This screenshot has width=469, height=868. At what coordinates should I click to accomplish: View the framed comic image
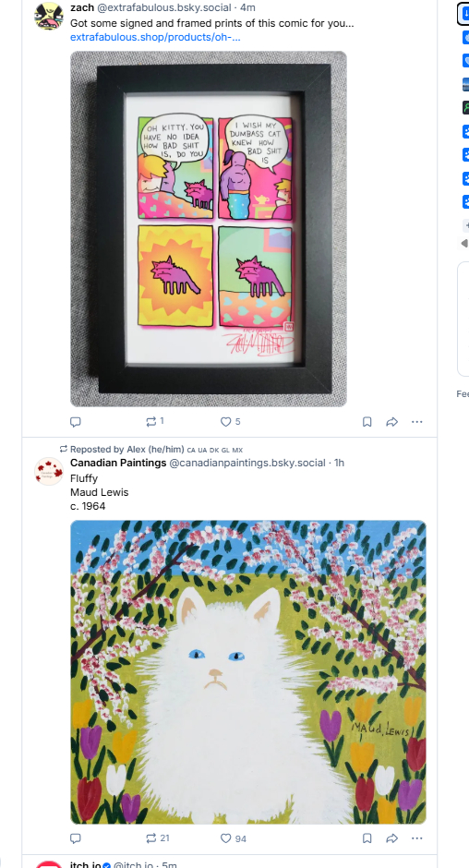(x=209, y=229)
